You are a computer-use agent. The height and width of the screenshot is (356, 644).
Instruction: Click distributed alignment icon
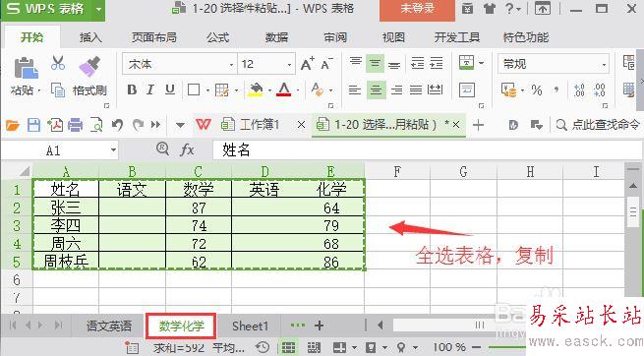click(435, 89)
